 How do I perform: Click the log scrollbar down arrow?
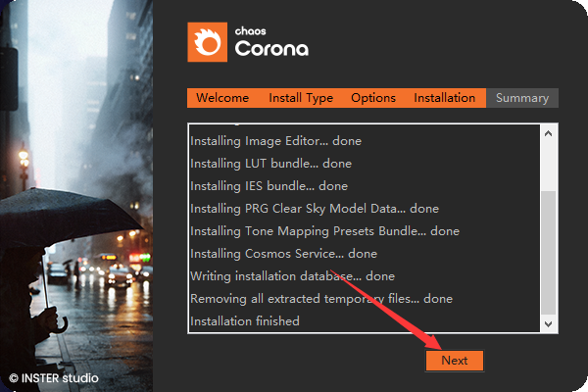coord(548,322)
